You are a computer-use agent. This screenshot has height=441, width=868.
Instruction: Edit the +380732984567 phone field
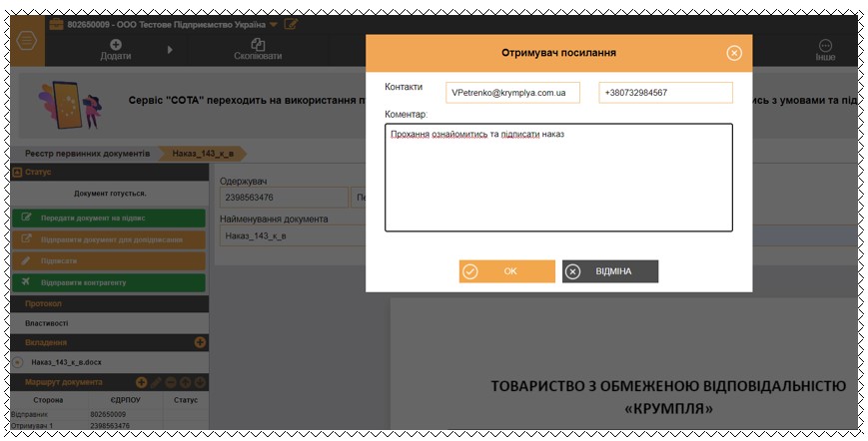(x=665, y=93)
